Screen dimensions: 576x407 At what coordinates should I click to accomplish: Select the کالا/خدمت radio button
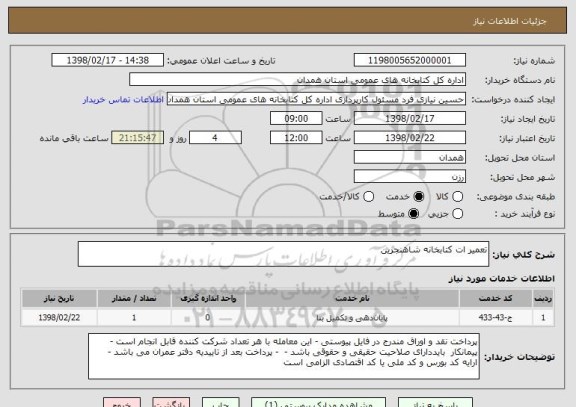(368, 197)
